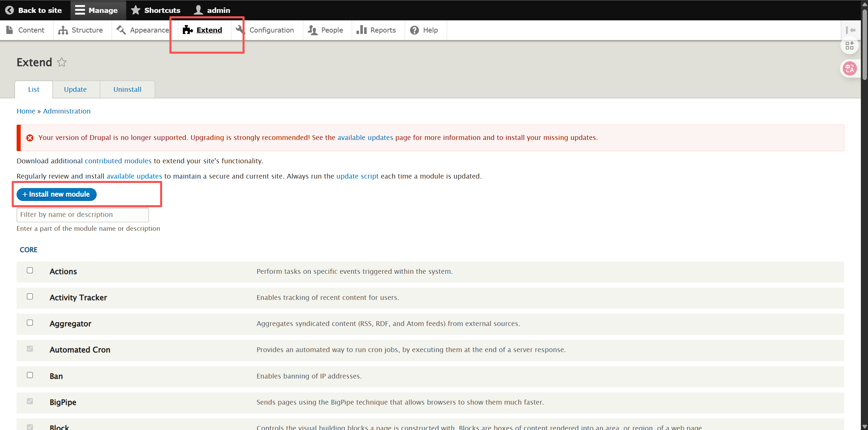Click the Back to site arrow icon
Screen dimensions: 868x430
[x=9, y=10]
